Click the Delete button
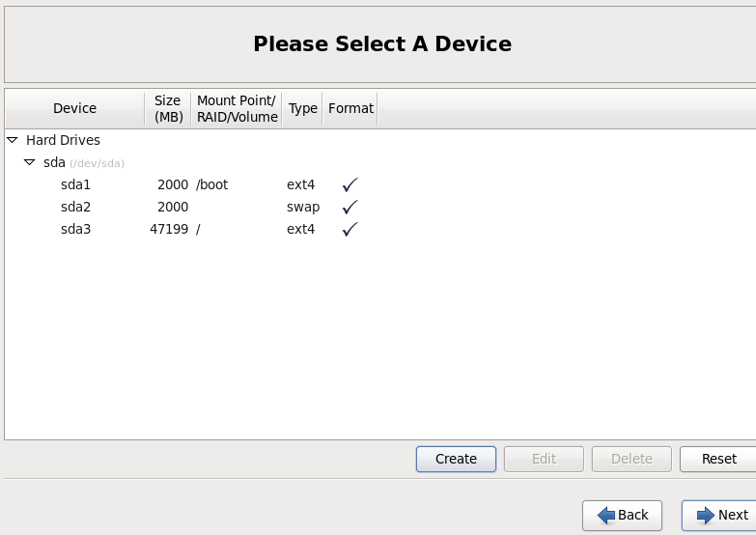The image size is (756, 535). tap(631, 459)
